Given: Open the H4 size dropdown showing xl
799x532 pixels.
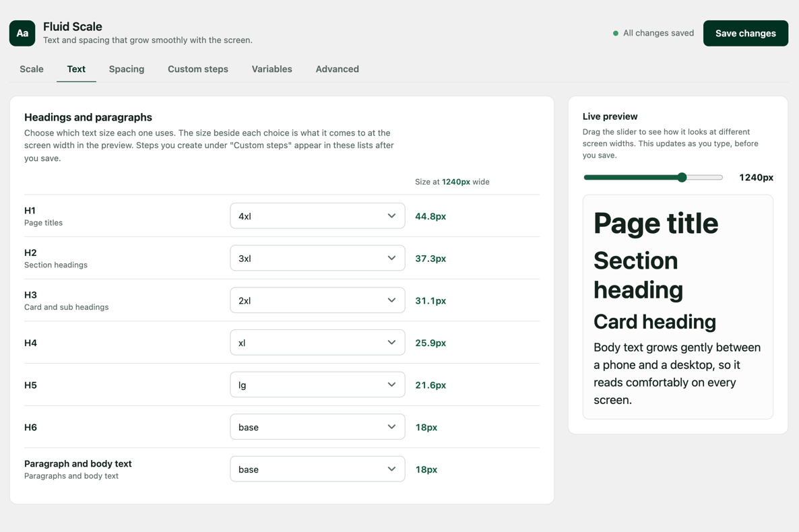Looking at the screenshot, I should point(317,343).
